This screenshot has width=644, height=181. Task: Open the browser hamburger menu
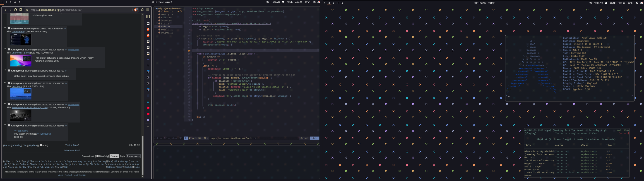(148, 10)
